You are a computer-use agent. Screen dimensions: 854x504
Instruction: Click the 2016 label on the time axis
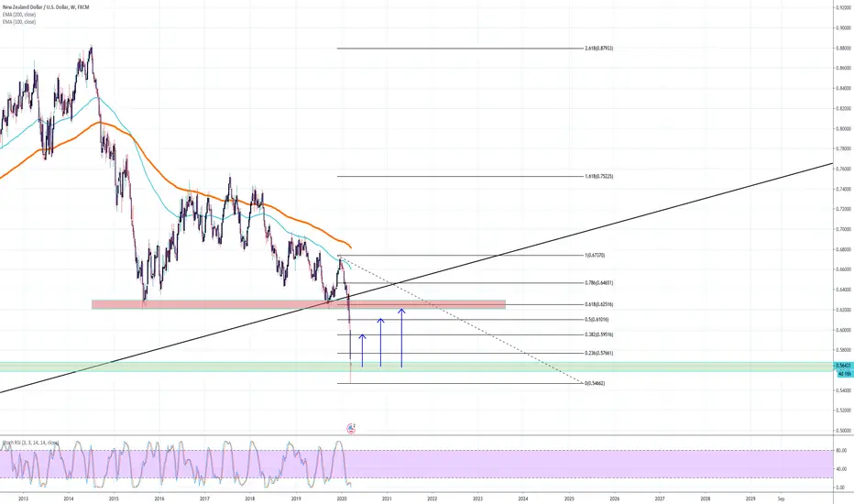click(x=159, y=499)
